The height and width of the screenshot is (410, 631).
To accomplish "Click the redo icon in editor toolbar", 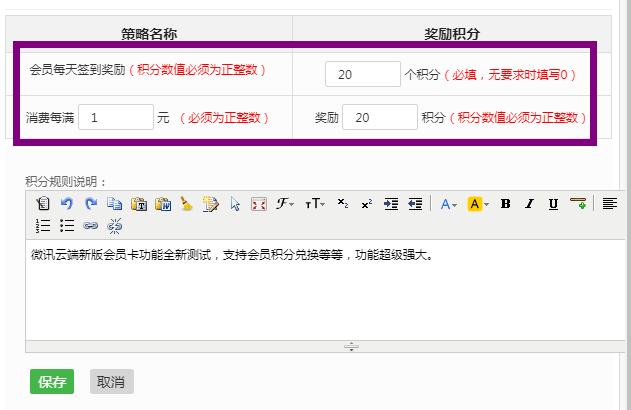I will pyautogui.click(x=90, y=204).
